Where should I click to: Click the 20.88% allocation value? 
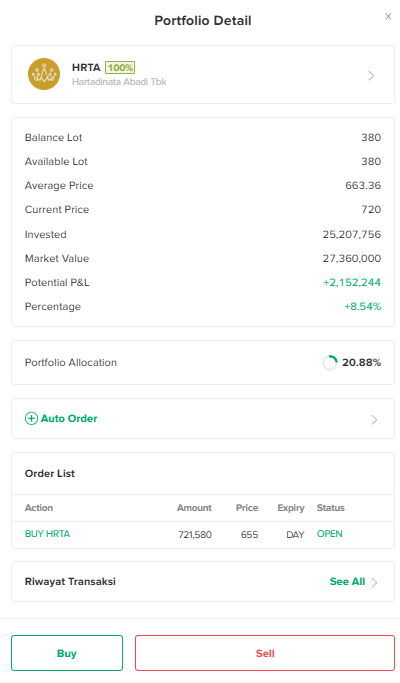point(361,362)
